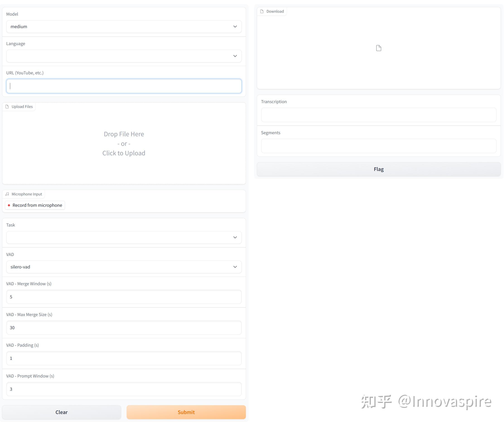Activate the URL input field

[124, 86]
